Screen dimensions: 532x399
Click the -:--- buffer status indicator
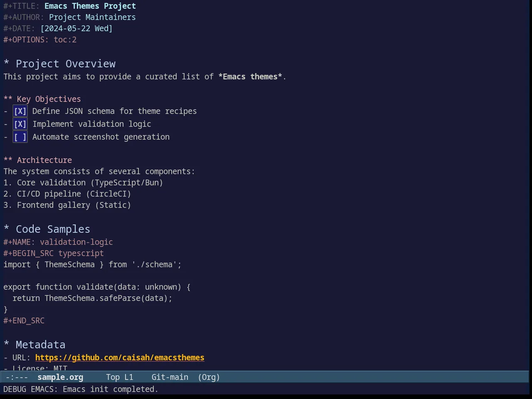click(17, 377)
